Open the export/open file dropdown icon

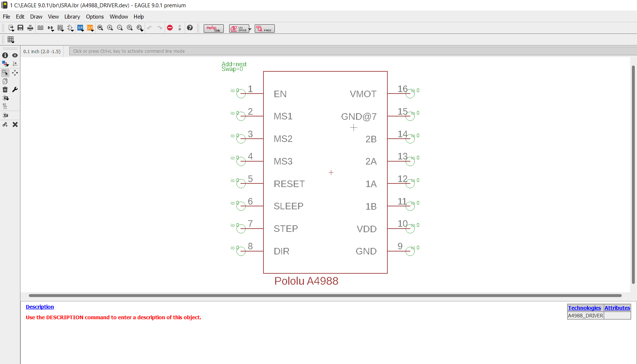click(11, 28)
